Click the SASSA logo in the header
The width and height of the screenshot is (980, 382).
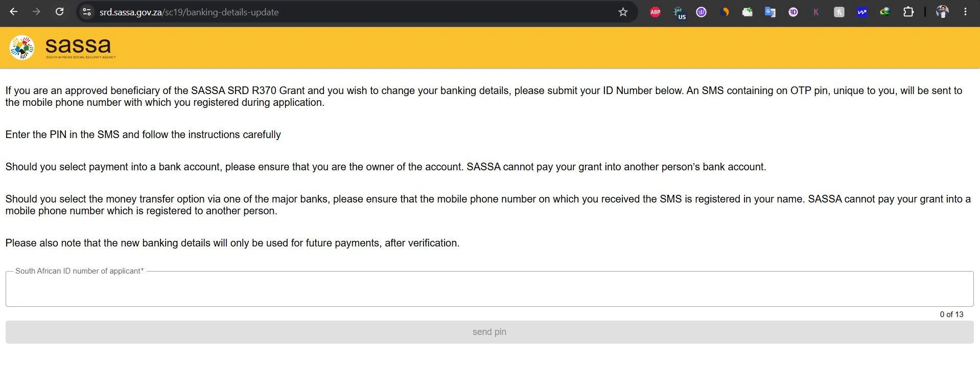click(x=22, y=48)
